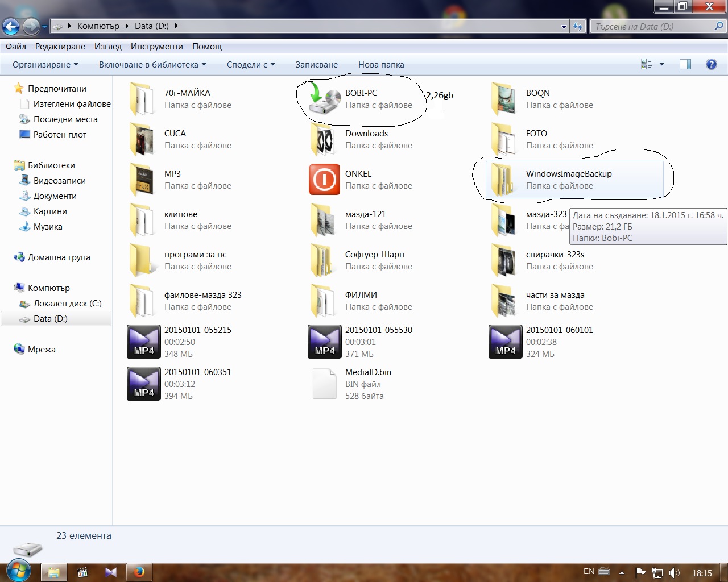Expand address bar history dropdown arrow
Viewport: 728px width, 582px height.
click(x=564, y=26)
